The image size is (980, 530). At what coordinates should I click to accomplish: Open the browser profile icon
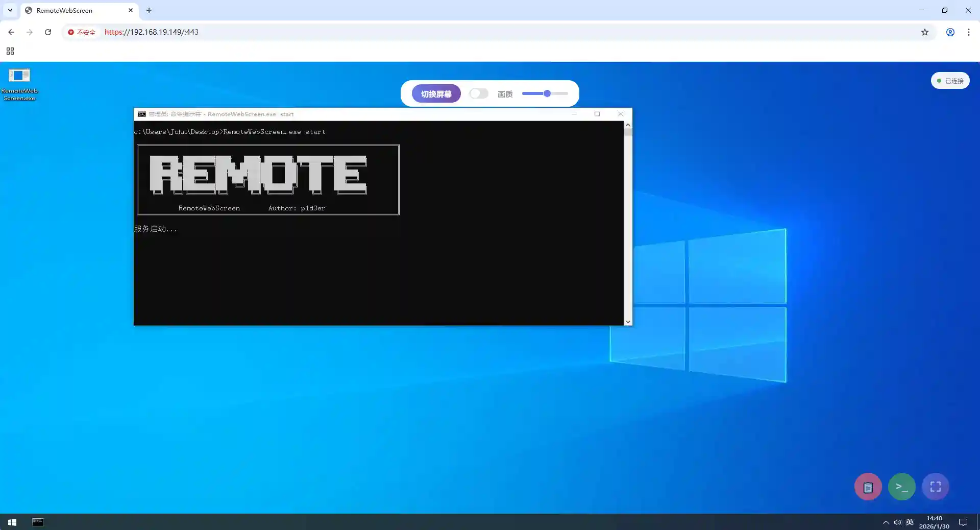(950, 32)
